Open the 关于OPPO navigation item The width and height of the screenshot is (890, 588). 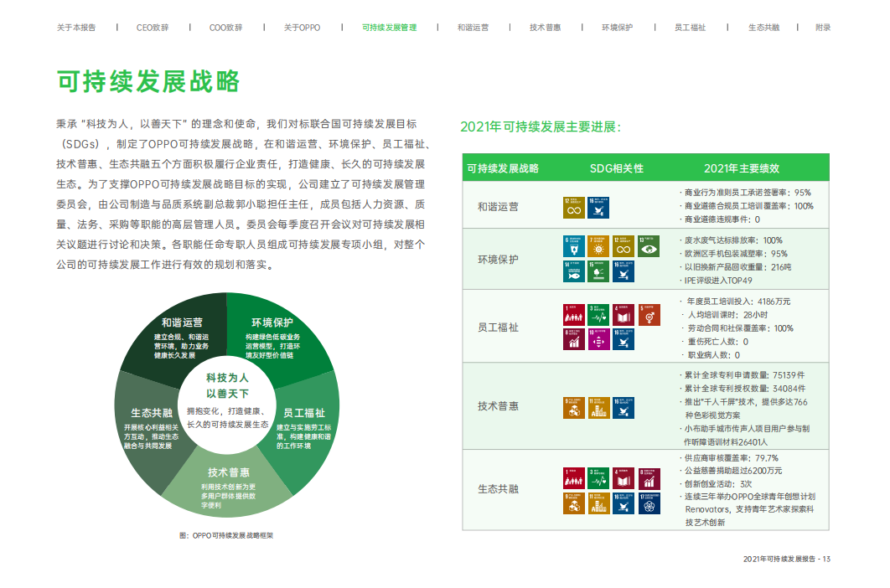pyautogui.click(x=302, y=28)
